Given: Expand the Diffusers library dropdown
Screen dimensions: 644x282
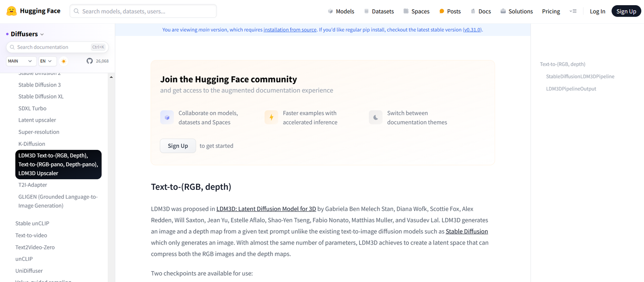Looking at the screenshot, I should pos(42,35).
